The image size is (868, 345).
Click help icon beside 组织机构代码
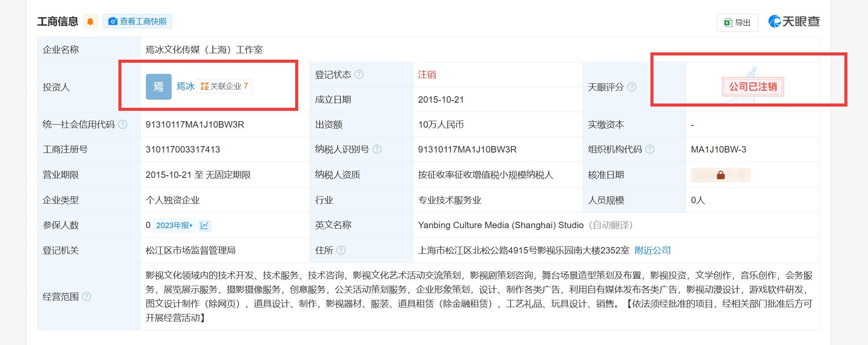650,150
